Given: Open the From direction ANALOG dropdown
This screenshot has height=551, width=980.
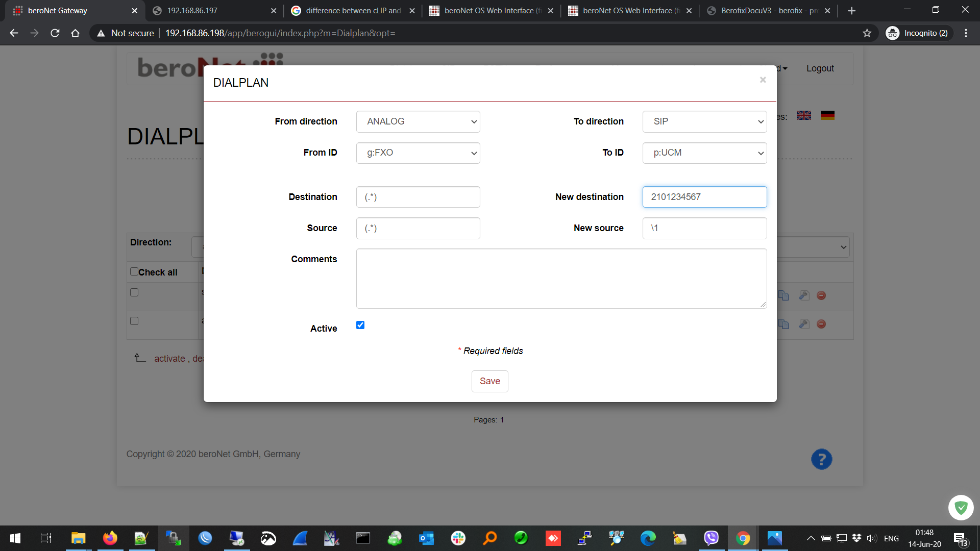Looking at the screenshot, I should coord(418,121).
